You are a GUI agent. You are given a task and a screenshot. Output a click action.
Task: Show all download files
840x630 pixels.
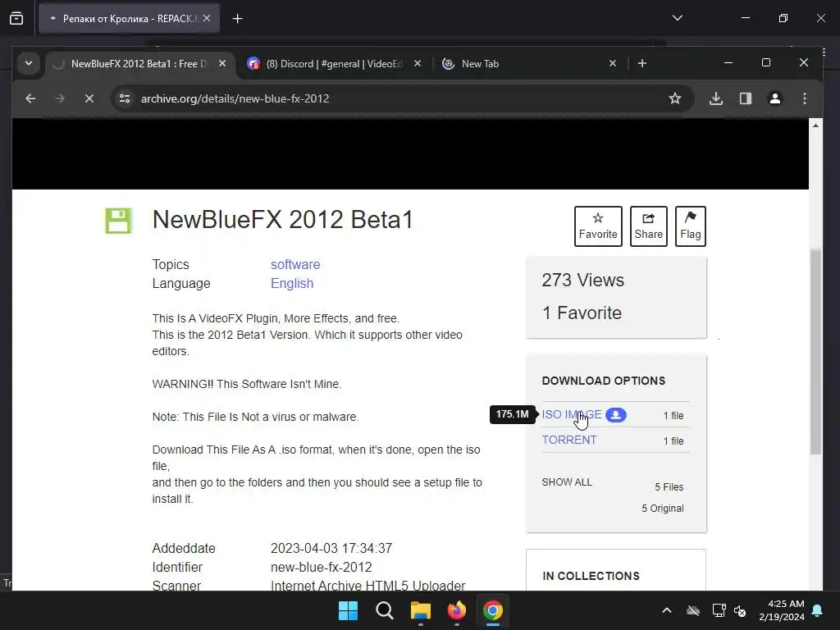tap(567, 482)
